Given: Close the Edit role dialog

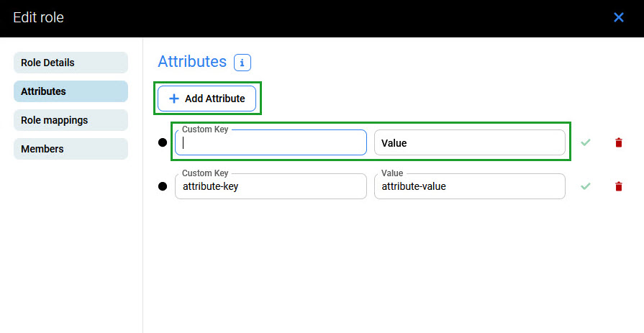Looking at the screenshot, I should tap(619, 17).
